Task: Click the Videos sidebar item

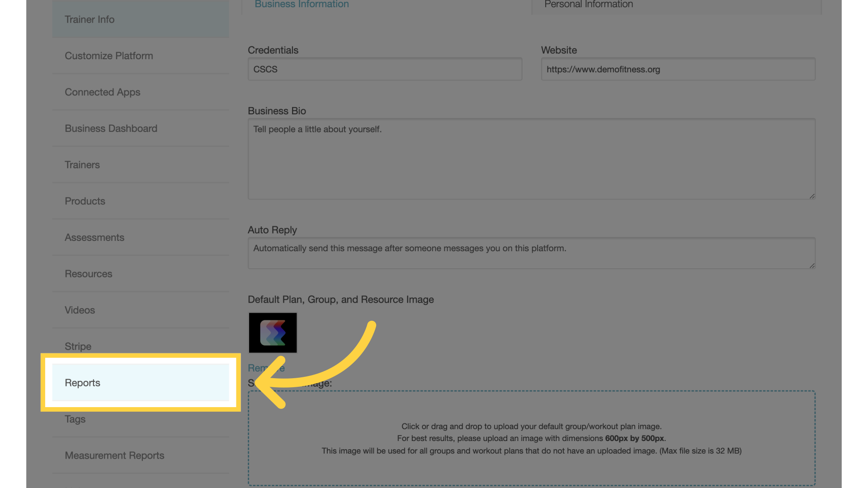Action: pos(80,310)
